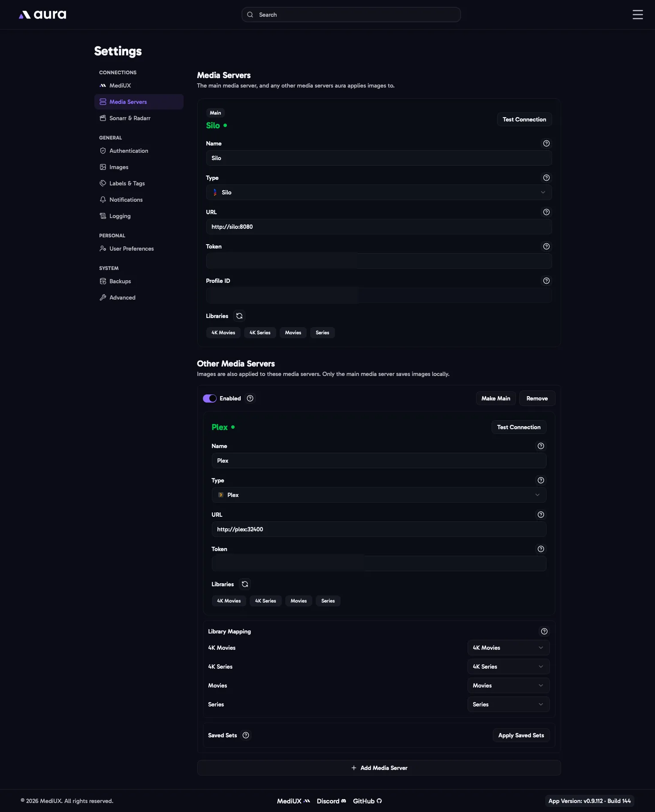
Task: Disable the Plex media server toggle
Action: coord(210,398)
